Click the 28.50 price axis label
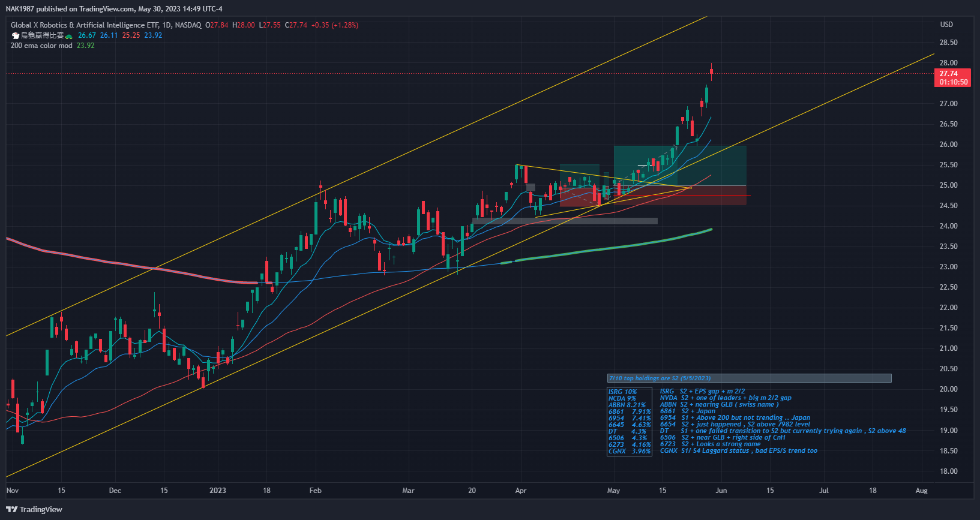This screenshot has height=520, width=980. click(x=948, y=43)
